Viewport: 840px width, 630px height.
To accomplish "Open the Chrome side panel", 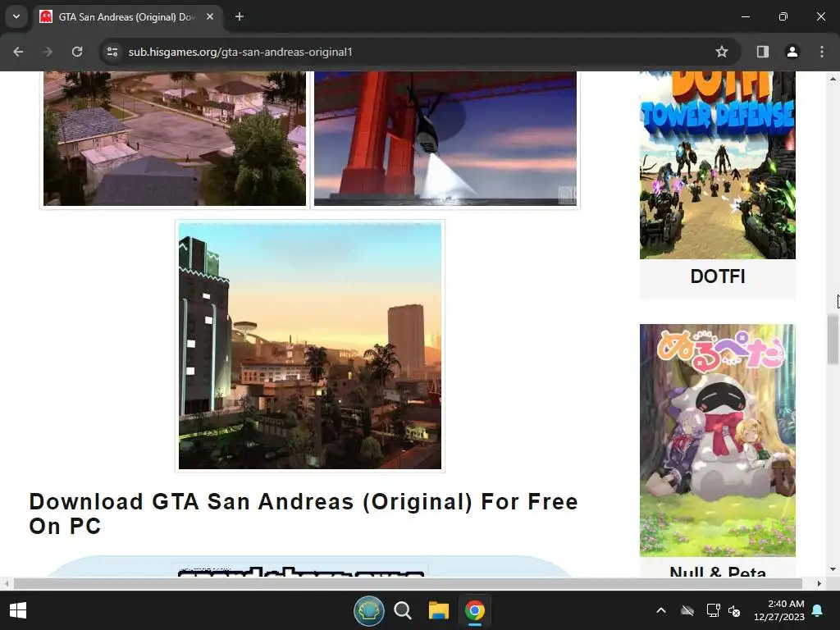I will 763,52.
